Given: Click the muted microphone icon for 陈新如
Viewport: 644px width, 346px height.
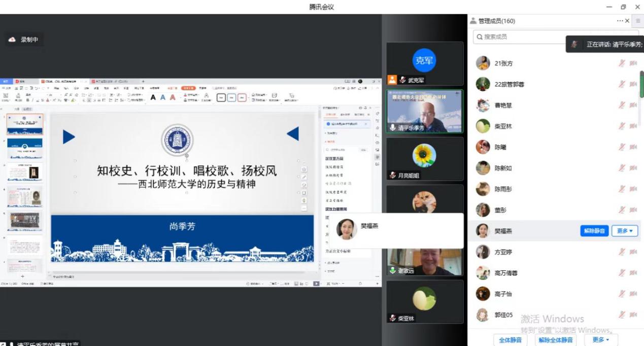Looking at the screenshot, I should tap(621, 168).
